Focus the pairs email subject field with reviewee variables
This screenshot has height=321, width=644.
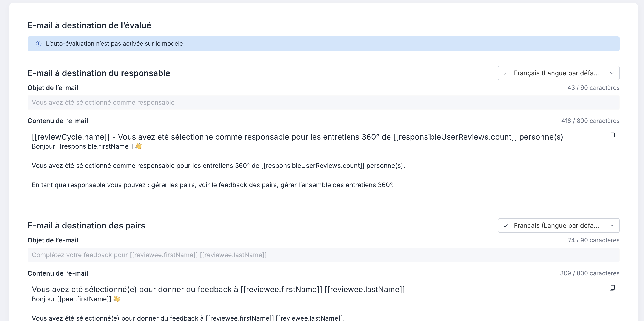[x=324, y=255]
